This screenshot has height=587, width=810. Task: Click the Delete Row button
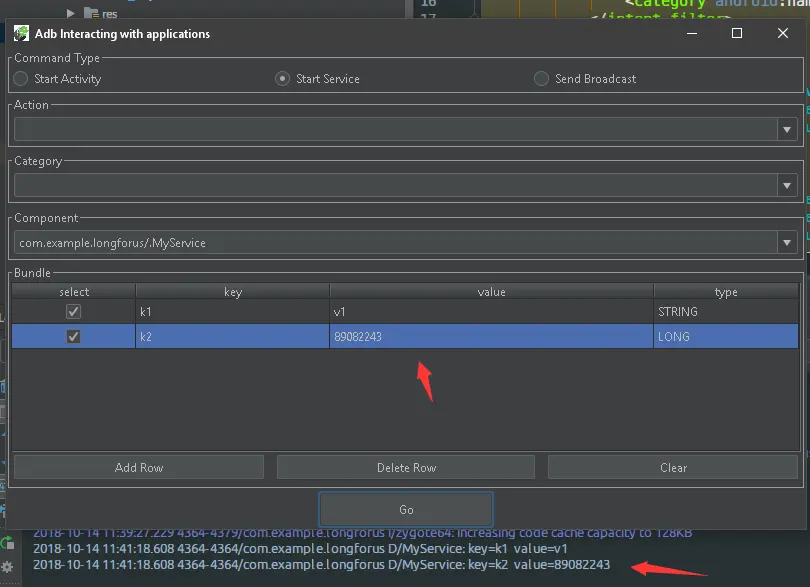coord(406,467)
